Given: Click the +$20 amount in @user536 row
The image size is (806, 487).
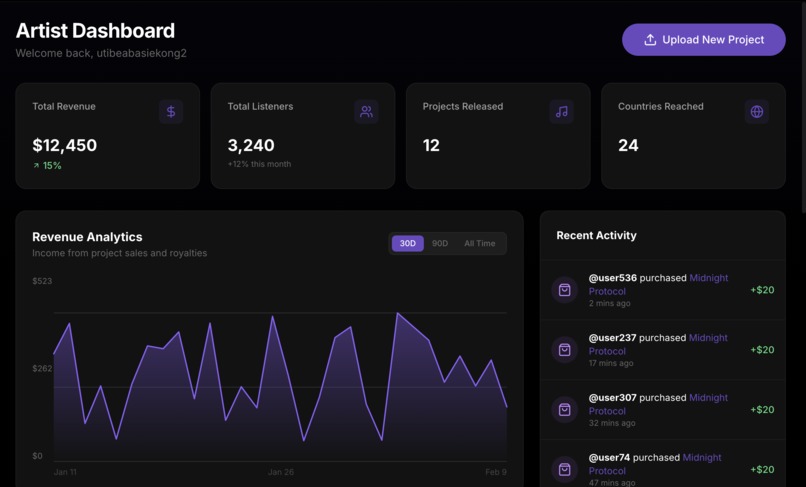Looking at the screenshot, I should 762,290.
